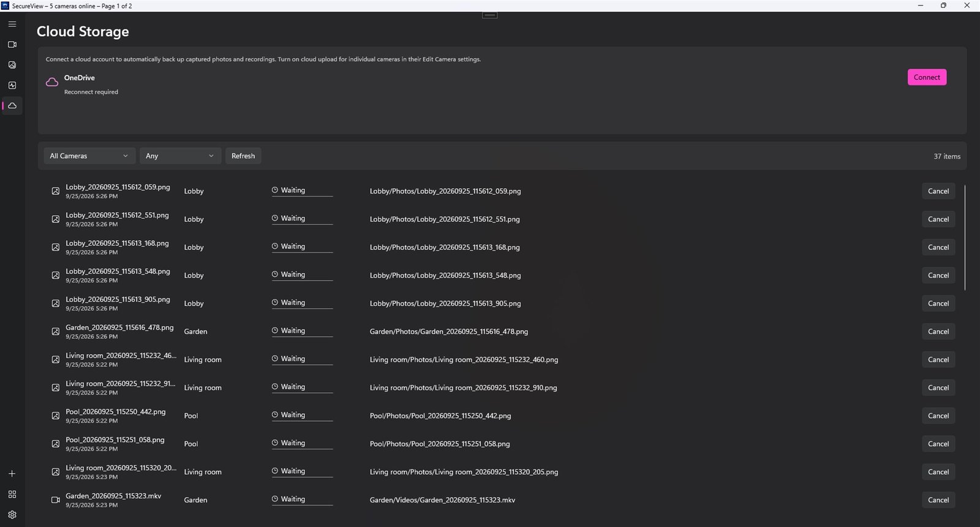Click photo icon for Lobby_20260925_115613_905.png
This screenshot has width=980, height=527.
(x=55, y=303)
